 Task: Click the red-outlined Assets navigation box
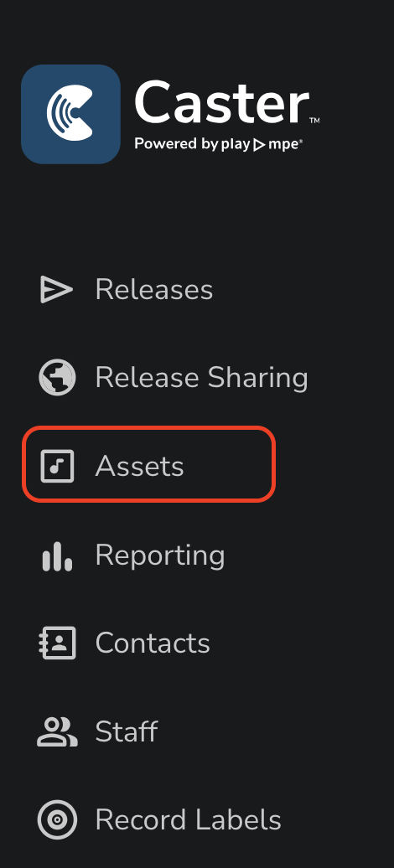coord(149,464)
